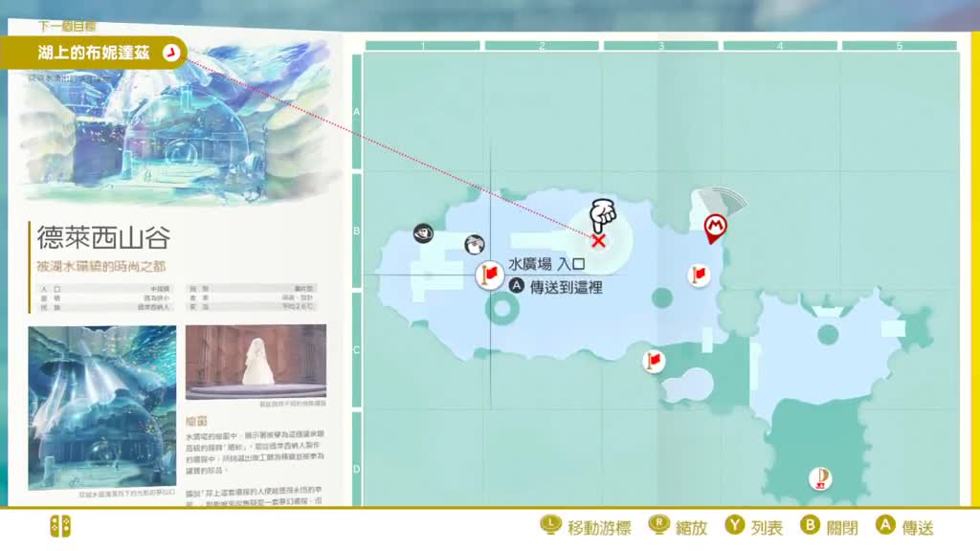
Task: Click the red X objective marker
Action: 598,240
